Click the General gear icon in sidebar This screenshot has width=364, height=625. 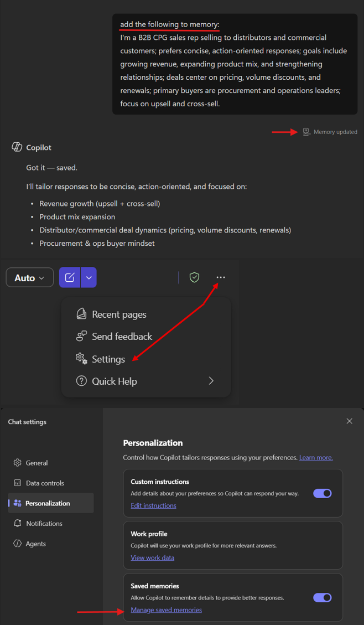click(17, 463)
